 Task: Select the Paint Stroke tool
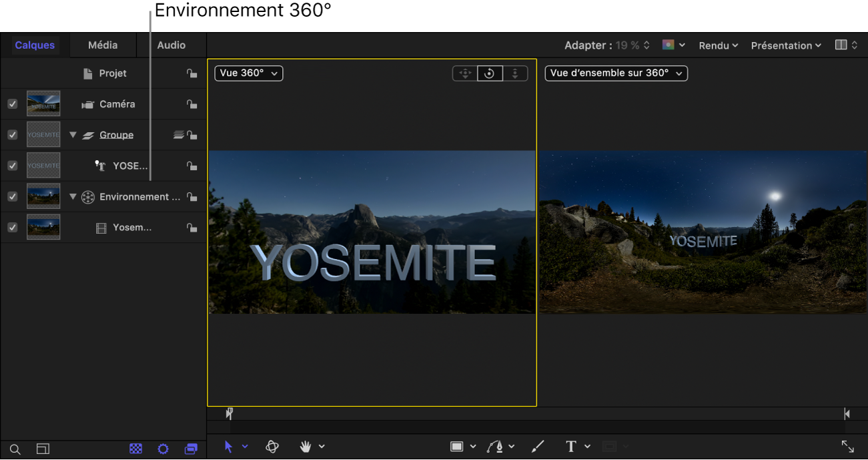(538, 446)
